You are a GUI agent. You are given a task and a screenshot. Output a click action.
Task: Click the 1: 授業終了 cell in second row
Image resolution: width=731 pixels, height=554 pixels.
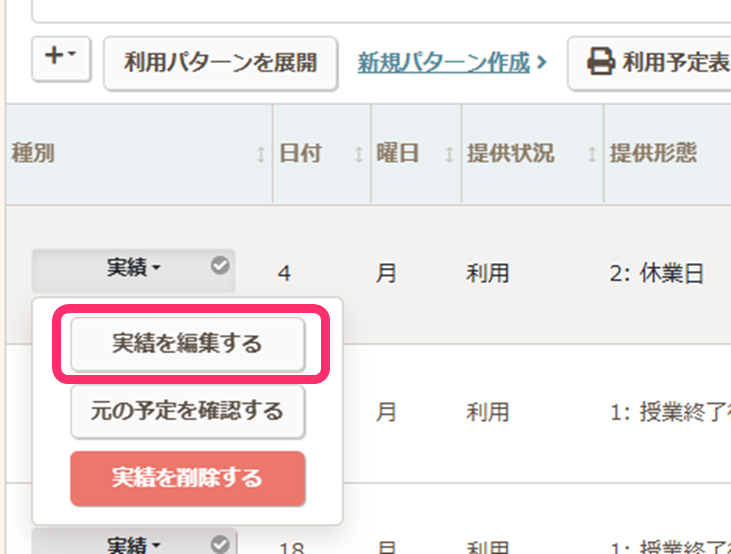tap(667, 411)
